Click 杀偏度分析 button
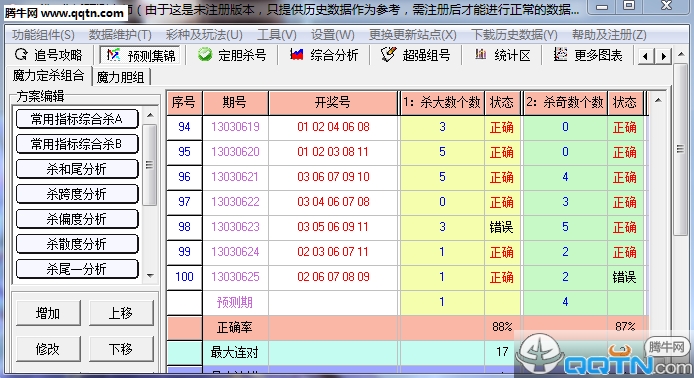 [77, 219]
